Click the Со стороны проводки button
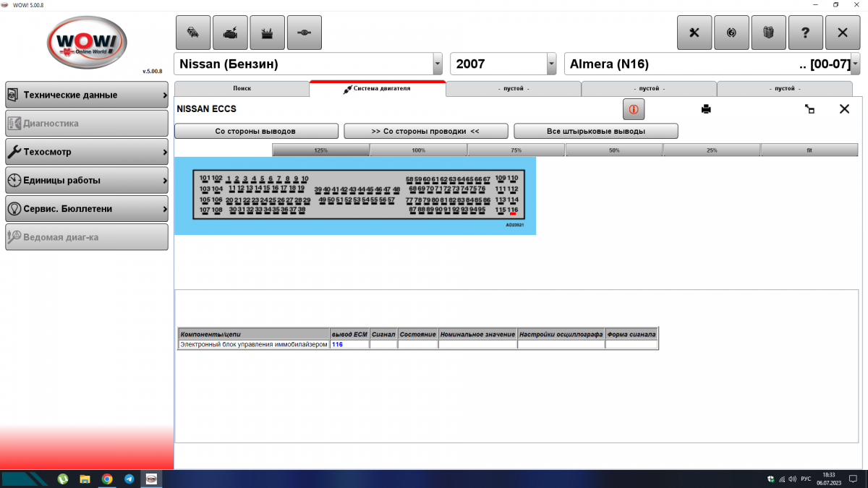 click(x=425, y=132)
